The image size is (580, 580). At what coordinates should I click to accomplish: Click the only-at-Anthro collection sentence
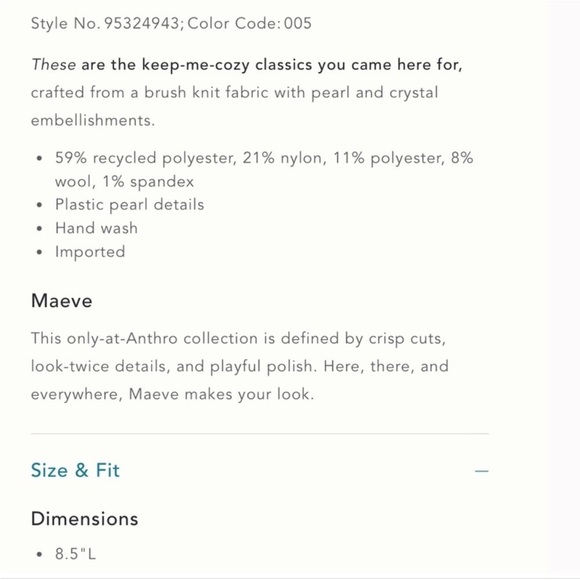point(239,338)
